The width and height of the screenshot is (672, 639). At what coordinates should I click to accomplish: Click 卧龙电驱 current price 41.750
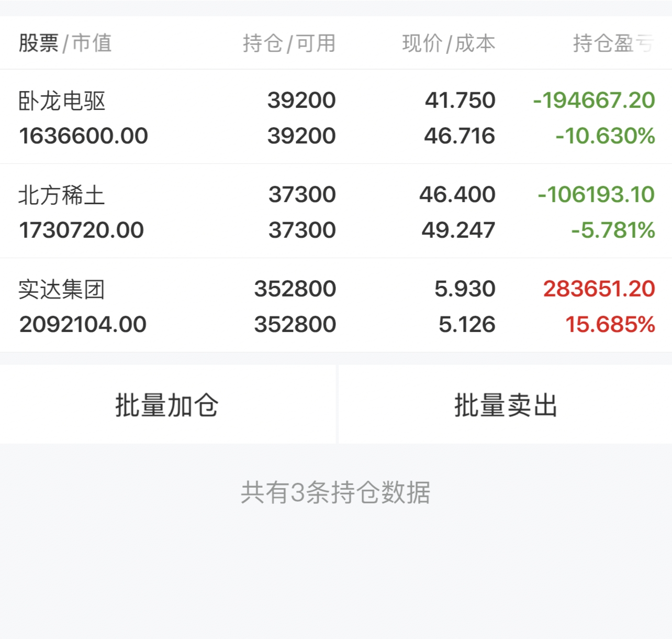(460, 101)
